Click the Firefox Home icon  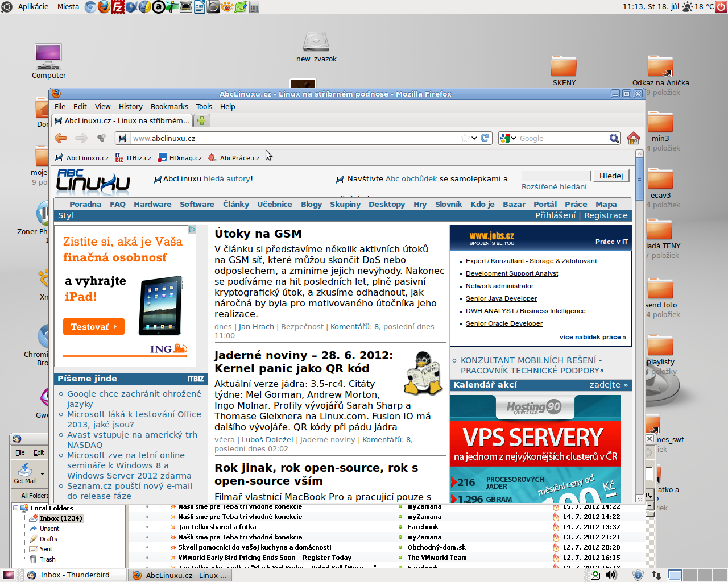tap(633, 138)
